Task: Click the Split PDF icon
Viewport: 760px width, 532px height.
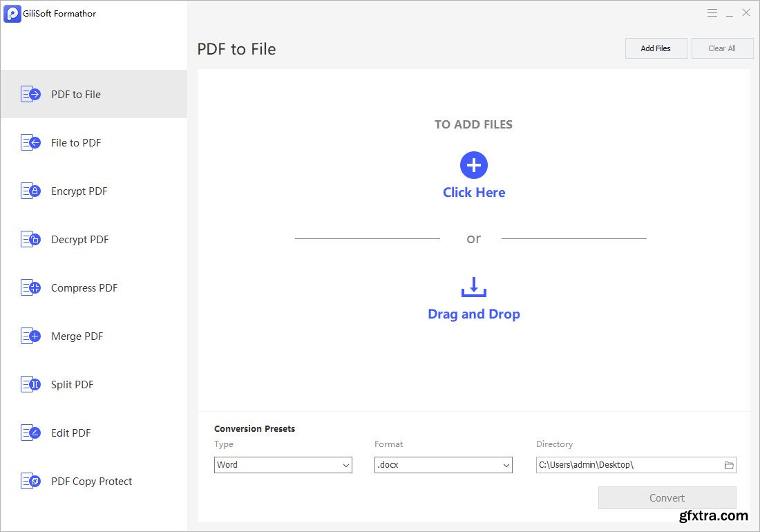Action: tap(30, 385)
